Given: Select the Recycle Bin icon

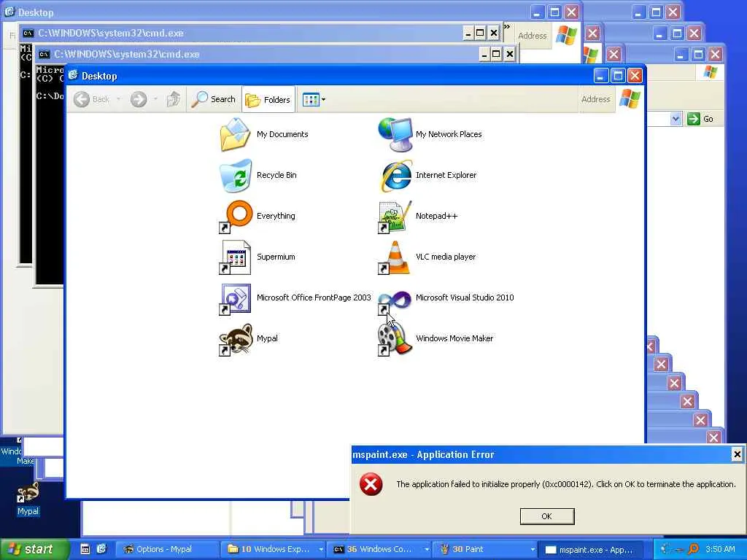Looking at the screenshot, I should (x=235, y=175).
